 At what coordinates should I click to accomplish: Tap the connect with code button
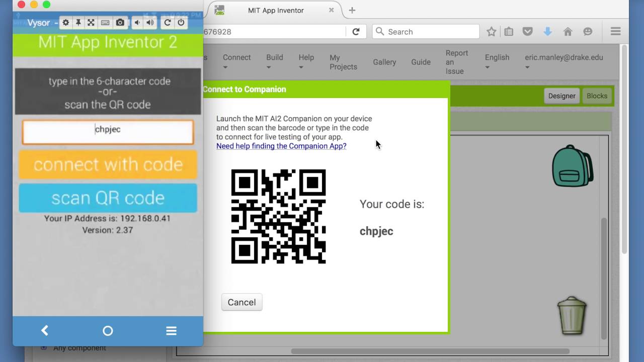point(108,164)
